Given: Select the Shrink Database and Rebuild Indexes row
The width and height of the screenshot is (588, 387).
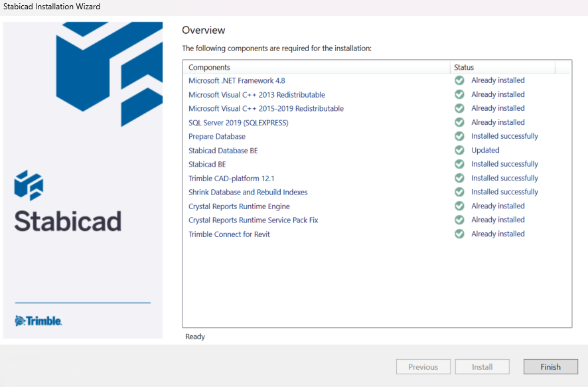Looking at the screenshot, I should click(248, 191).
